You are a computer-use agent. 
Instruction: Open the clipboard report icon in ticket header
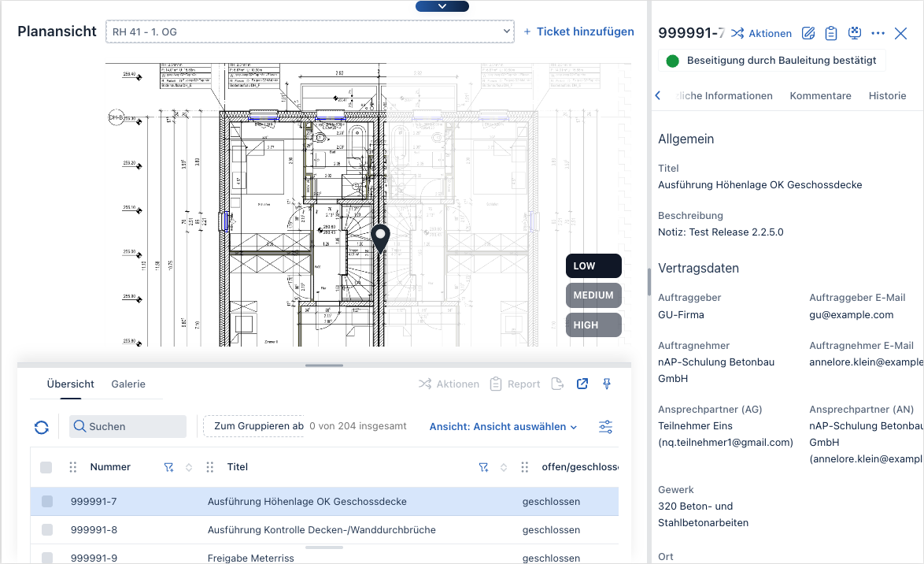[831, 33]
